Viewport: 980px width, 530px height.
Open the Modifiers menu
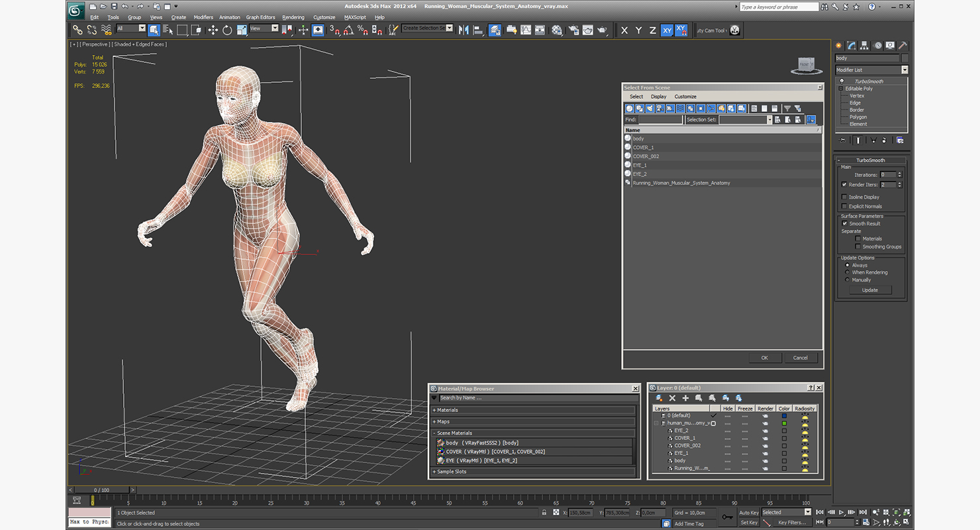(x=203, y=17)
